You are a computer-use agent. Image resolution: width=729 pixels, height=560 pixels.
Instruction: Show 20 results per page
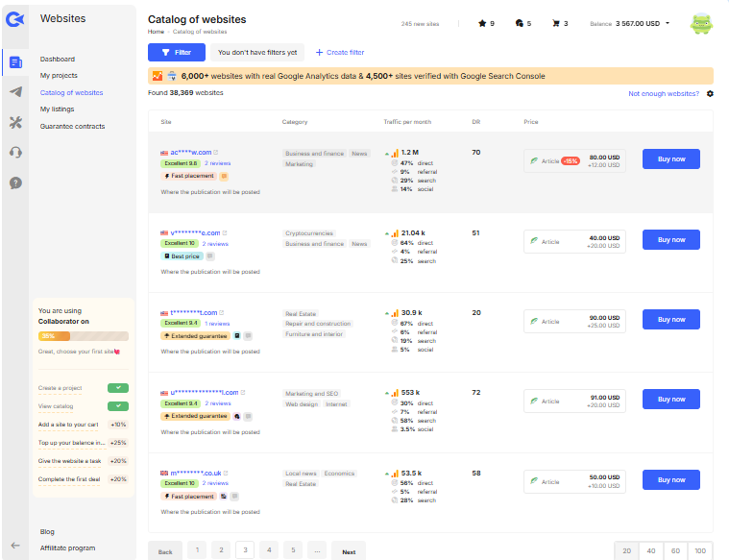[x=627, y=550]
